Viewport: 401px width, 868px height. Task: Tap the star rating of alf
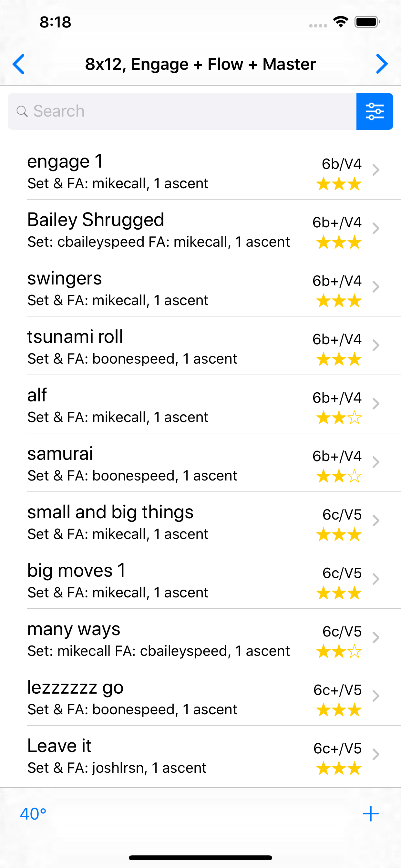click(x=339, y=418)
